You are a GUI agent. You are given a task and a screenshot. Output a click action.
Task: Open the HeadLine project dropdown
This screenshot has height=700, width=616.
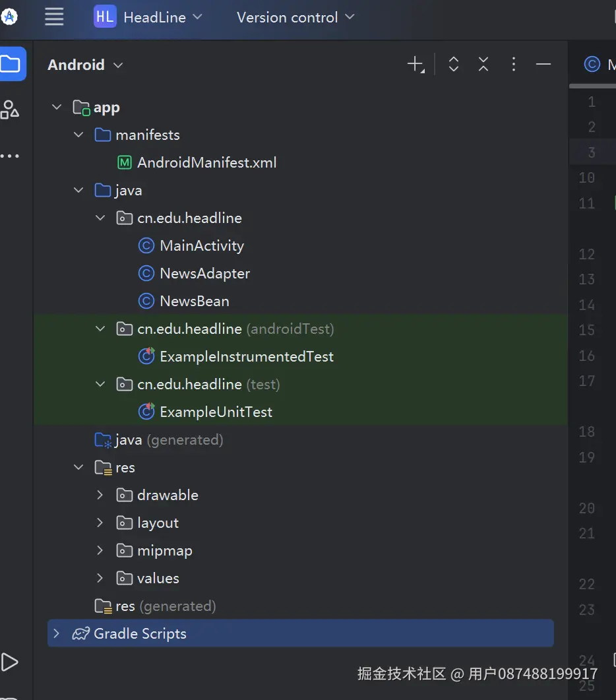click(148, 17)
